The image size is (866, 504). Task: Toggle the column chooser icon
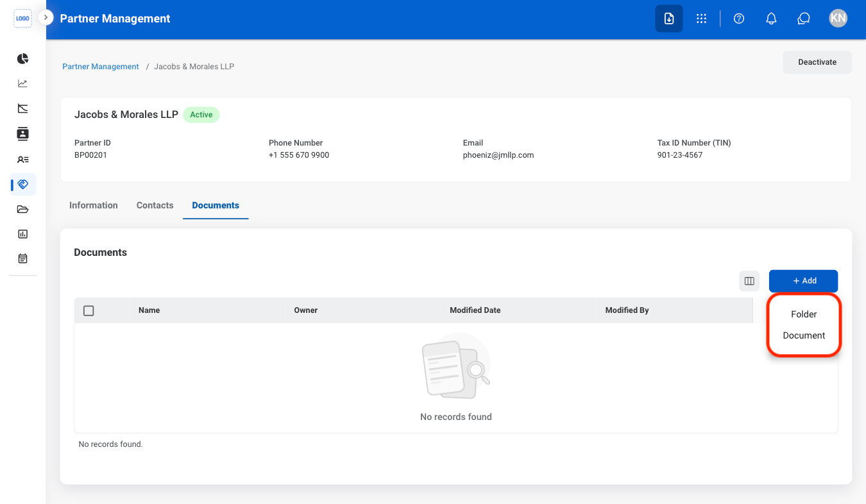click(x=749, y=281)
